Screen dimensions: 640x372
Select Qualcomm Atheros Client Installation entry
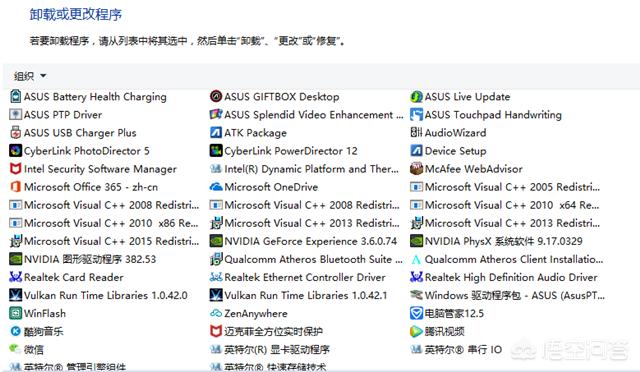tap(507, 259)
